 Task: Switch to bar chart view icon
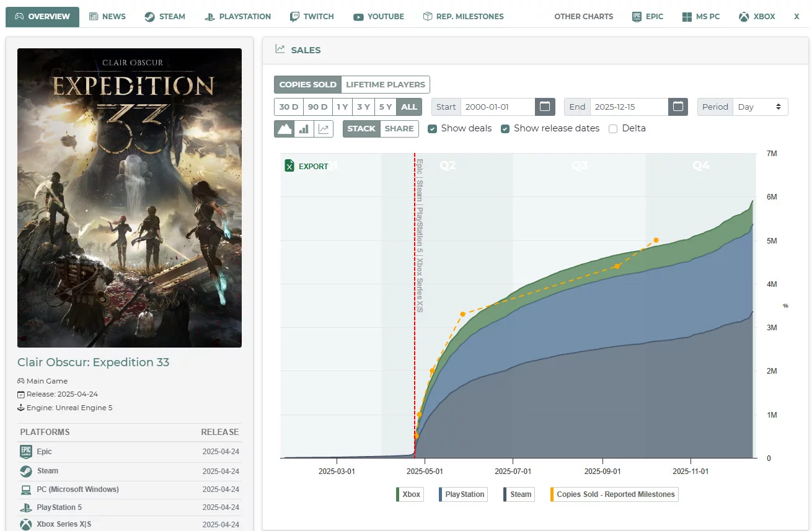304,129
